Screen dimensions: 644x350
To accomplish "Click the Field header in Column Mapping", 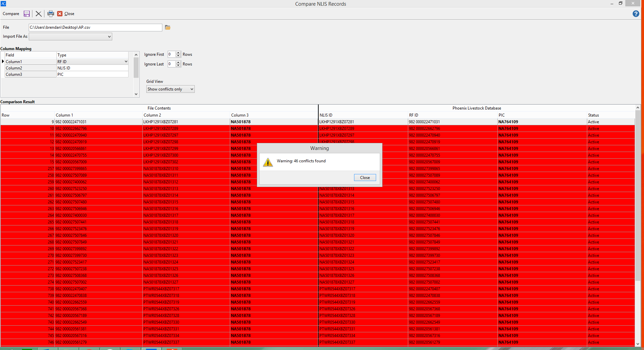I will tap(30, 55).
